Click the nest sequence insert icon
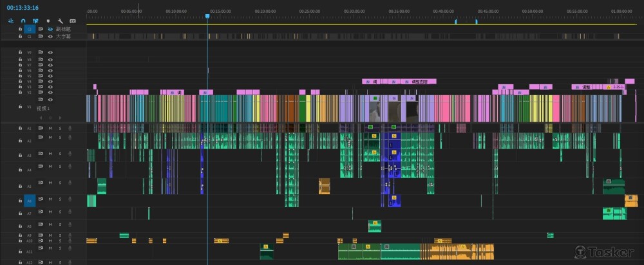This screenshot has width=644, height=265. coord(11,21)
